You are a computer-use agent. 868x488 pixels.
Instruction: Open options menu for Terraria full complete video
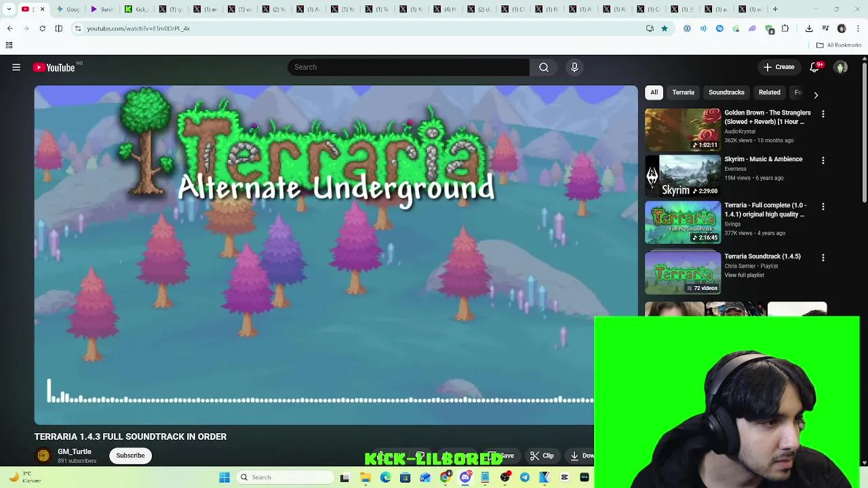pos(823,207)
